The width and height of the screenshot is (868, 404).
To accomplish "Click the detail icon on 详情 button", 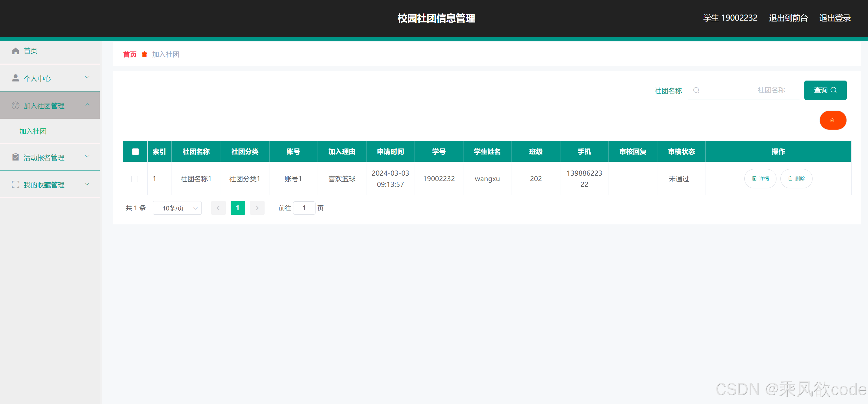I will coord(754,178).
